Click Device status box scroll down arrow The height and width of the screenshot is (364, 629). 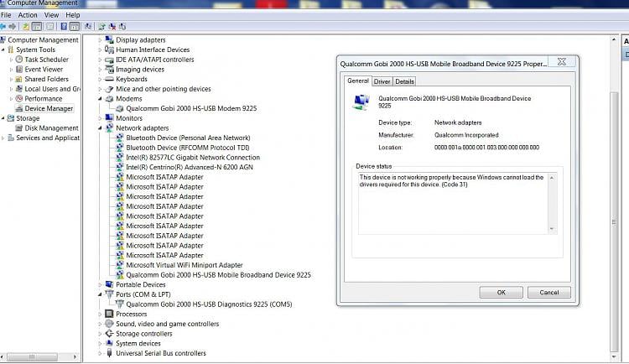click(x=552, y=229)
